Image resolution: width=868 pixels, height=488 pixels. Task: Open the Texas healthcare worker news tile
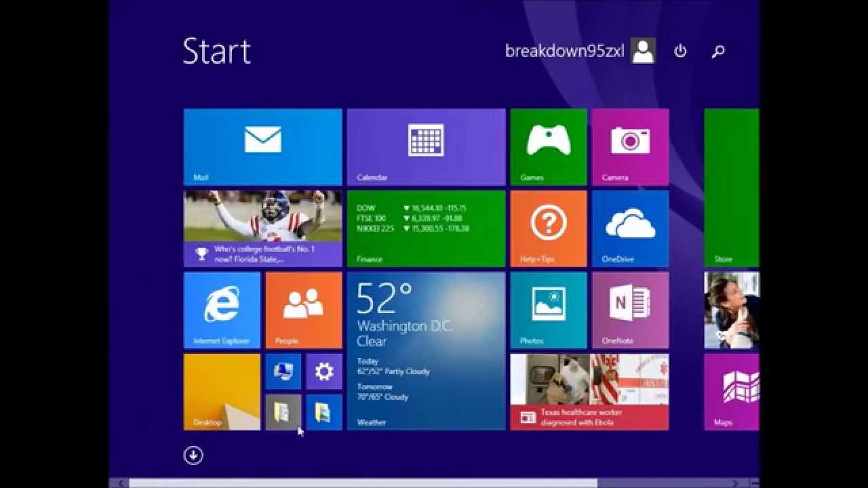click(589, 392)
